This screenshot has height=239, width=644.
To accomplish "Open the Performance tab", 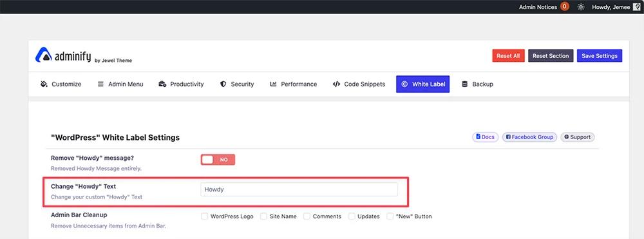I will point(293,84).
